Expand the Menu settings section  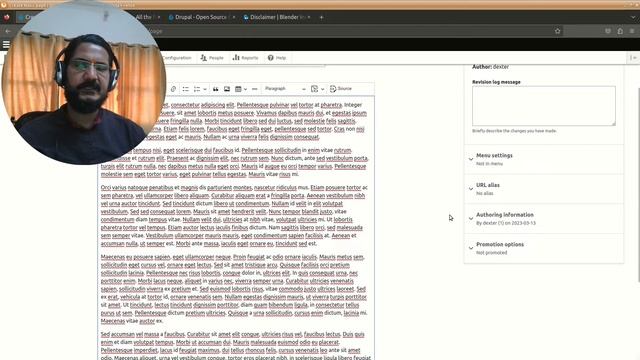[544, 159]
